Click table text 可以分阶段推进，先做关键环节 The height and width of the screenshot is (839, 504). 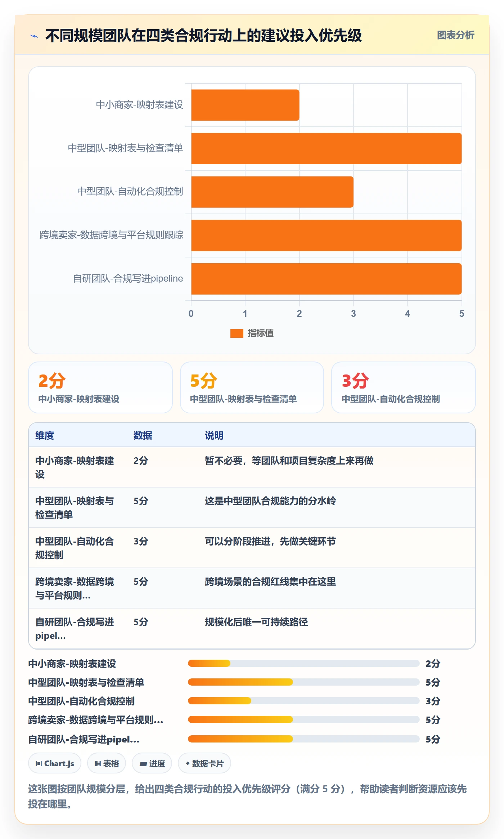point(270,541)
